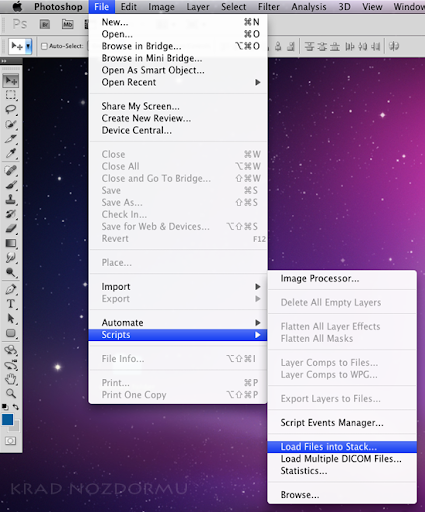
Task: Select the Spot Healing Brush tool
Action: [x=11, y=170]
